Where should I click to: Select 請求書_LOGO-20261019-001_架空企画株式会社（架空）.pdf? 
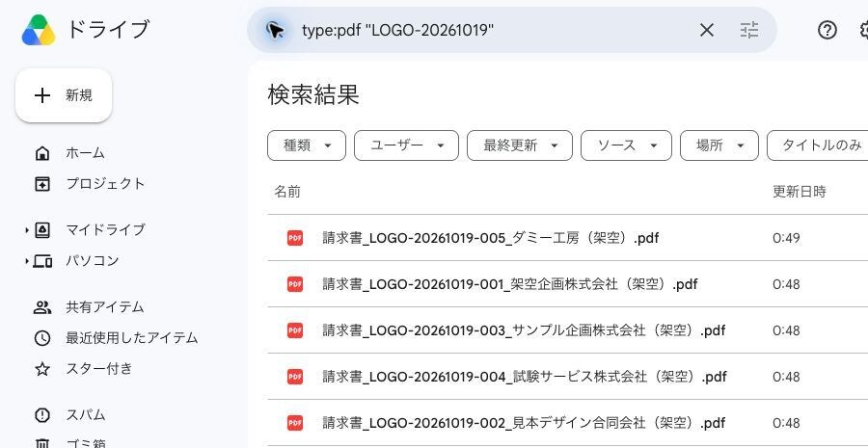510,285
